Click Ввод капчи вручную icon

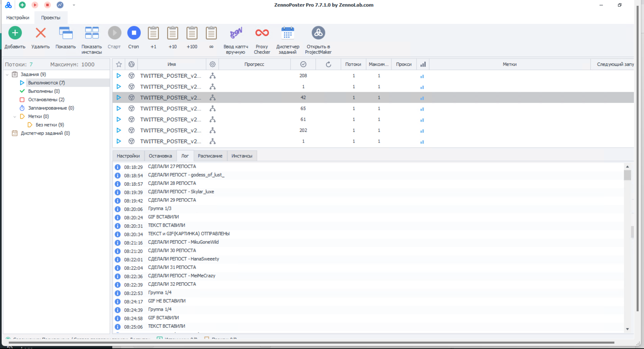point(236,33)
